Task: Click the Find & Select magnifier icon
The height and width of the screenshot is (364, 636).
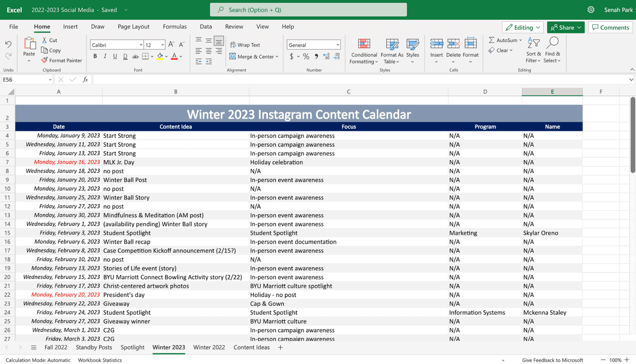Action: pyautogui.click(x=553, y=43)
